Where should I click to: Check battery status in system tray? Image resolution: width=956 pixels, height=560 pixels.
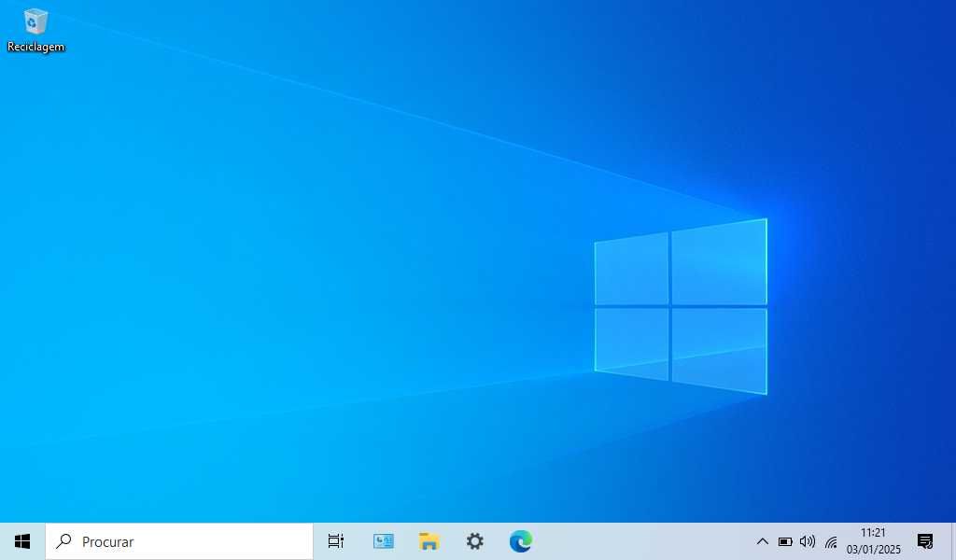[x=785, y=541]
